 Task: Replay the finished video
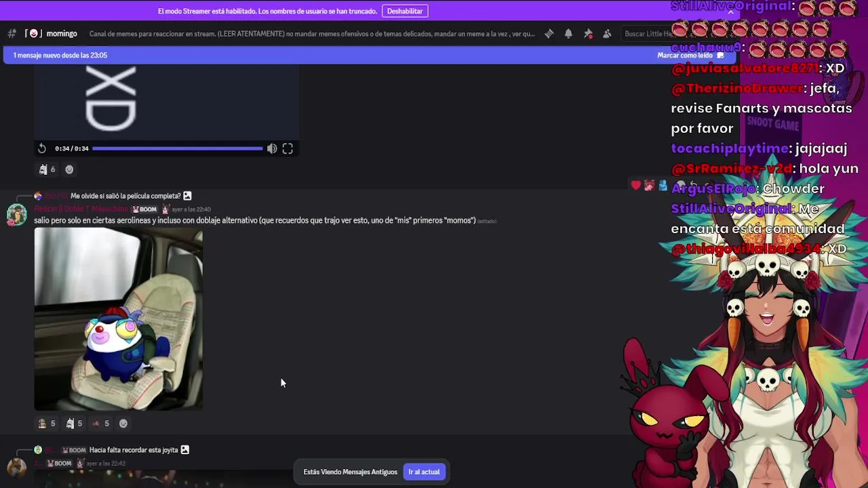point(42,148)
